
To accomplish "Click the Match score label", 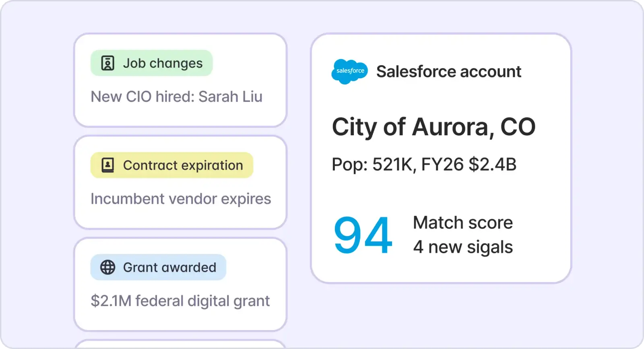I will (463, 223).
